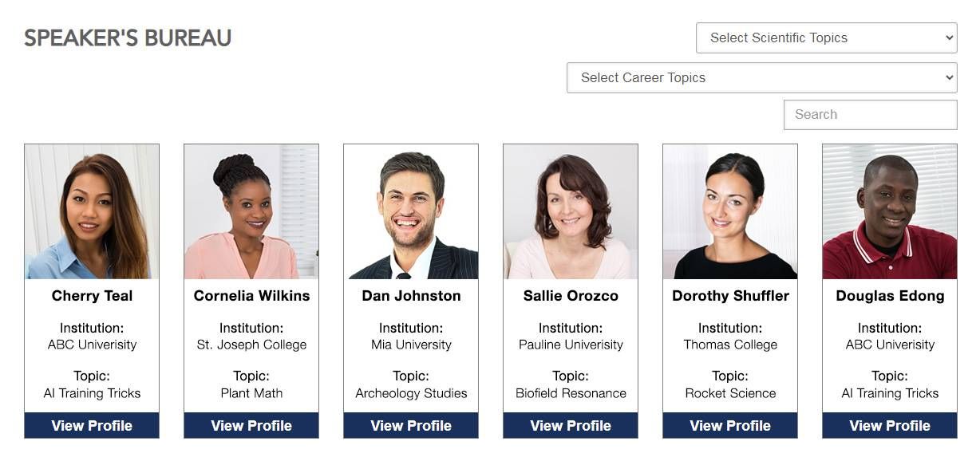This screenshot has height=461, width=980.
Task: Open View Profile for Dorothy Shuffler
Action: pyautogui.click(x=730, y=425)
